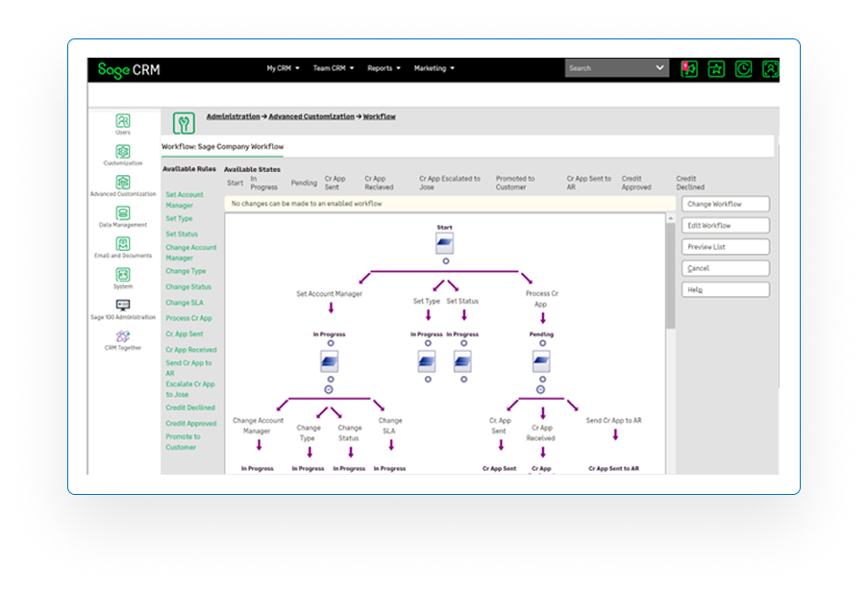Open Customization from the left sidebar
The image size is (868, 591).
123,152
